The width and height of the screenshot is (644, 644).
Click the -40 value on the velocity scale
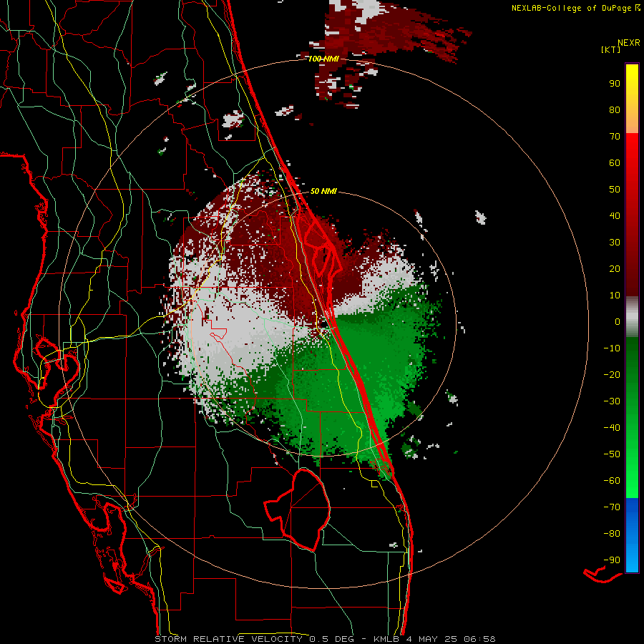point(612,428)
